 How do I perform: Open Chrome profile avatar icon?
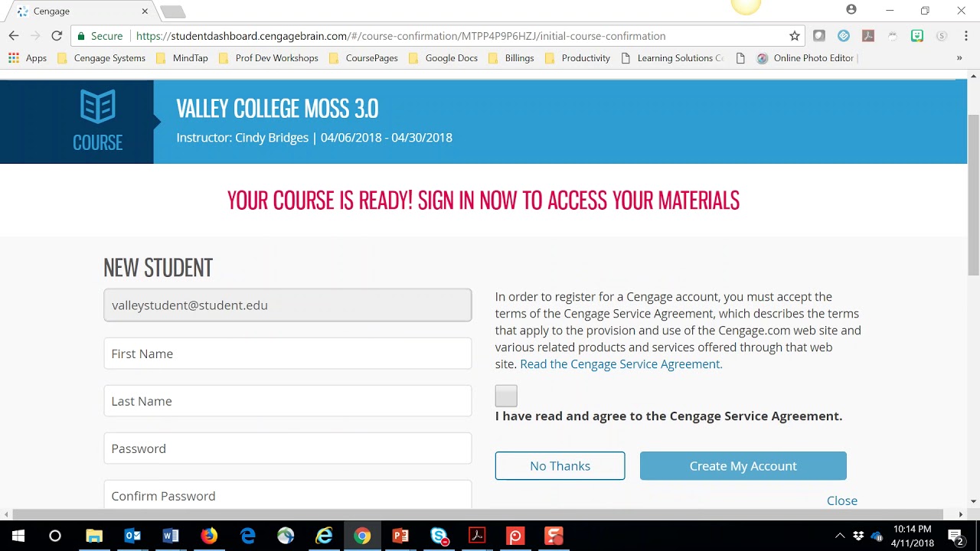(x=851, y=10)
